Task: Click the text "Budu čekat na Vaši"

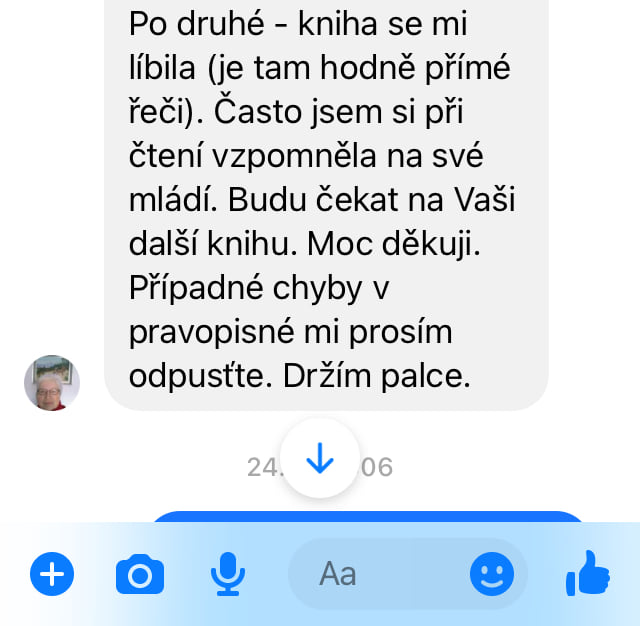Action: click(371, 200)
